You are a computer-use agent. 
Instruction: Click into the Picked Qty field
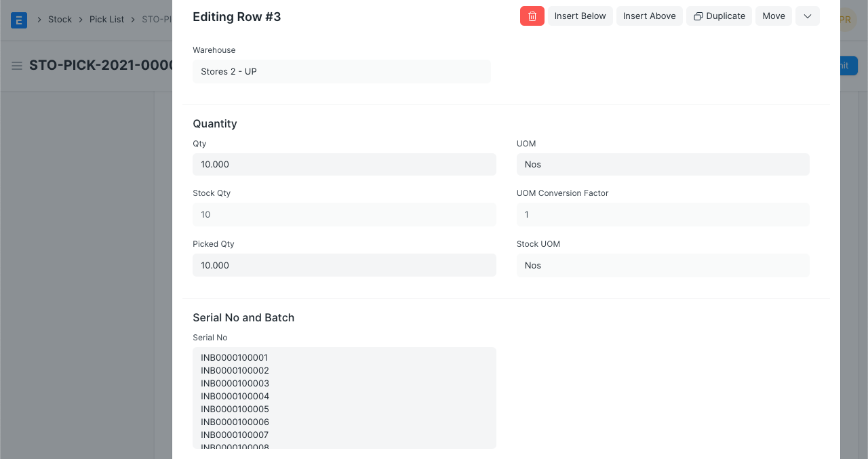coord(344,266)
